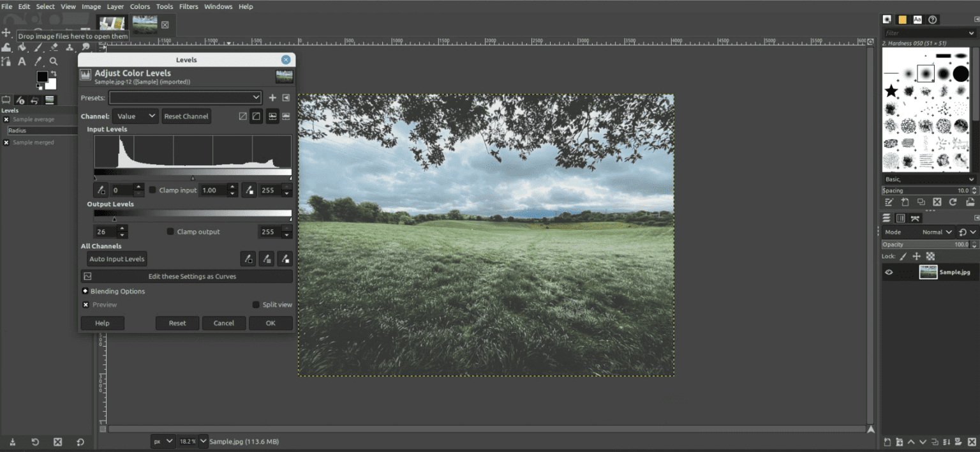Select the Move tool

(x=6, y=33)
